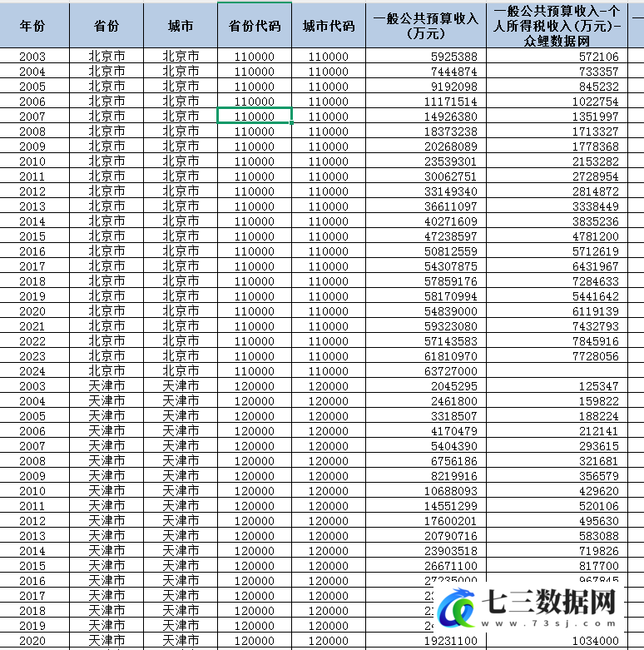
Task: Select the 城市 header cell
Action: coord(181,25)
